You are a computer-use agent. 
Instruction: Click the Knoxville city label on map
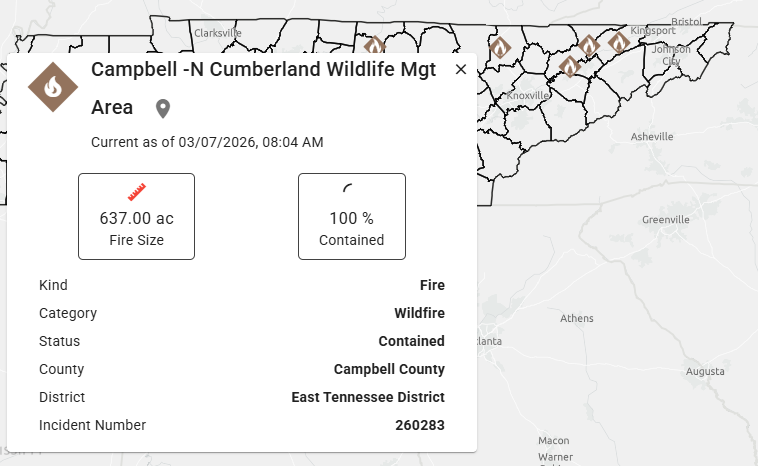coord(529,95)
